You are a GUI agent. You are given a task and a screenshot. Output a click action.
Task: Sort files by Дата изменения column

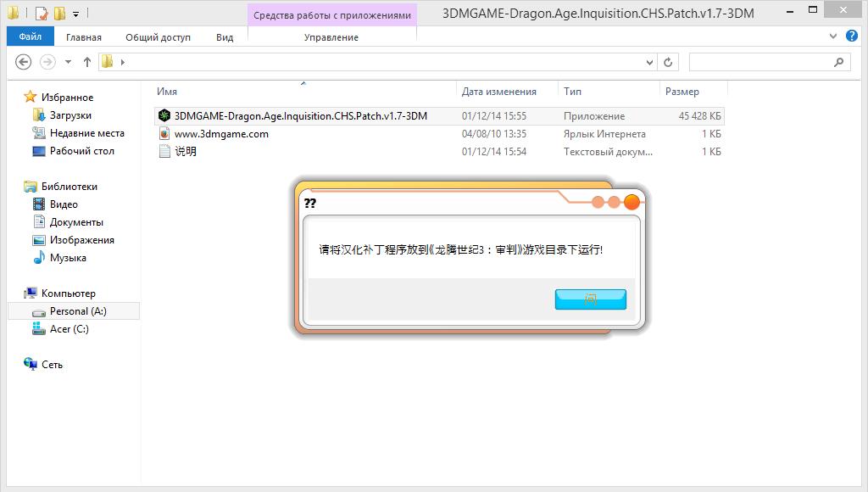pos(498,92)
